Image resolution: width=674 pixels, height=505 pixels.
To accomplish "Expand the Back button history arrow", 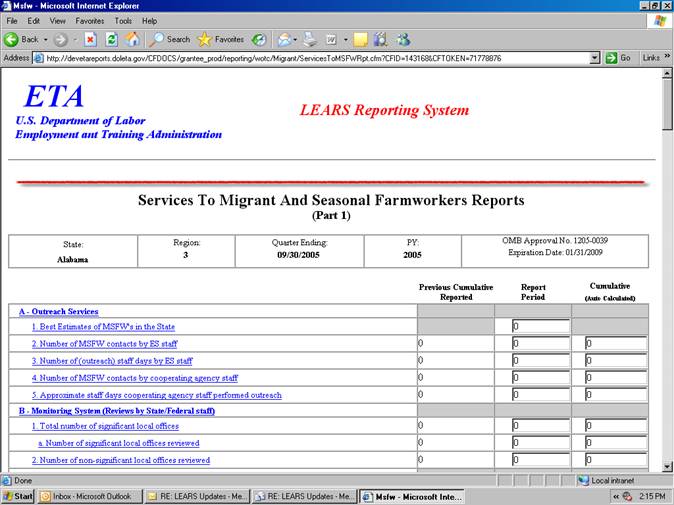I will click(46, 39).
